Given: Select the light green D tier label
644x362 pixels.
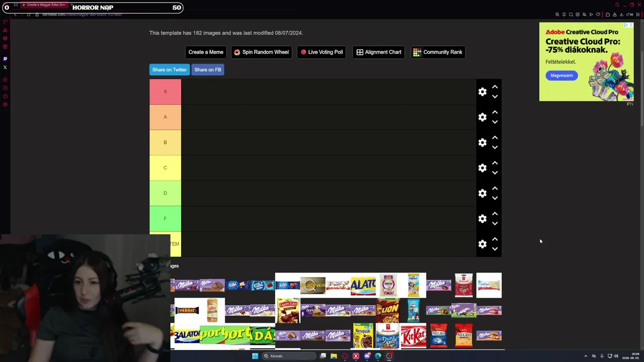Looking at the screenshot, I should tap(165, 193).
